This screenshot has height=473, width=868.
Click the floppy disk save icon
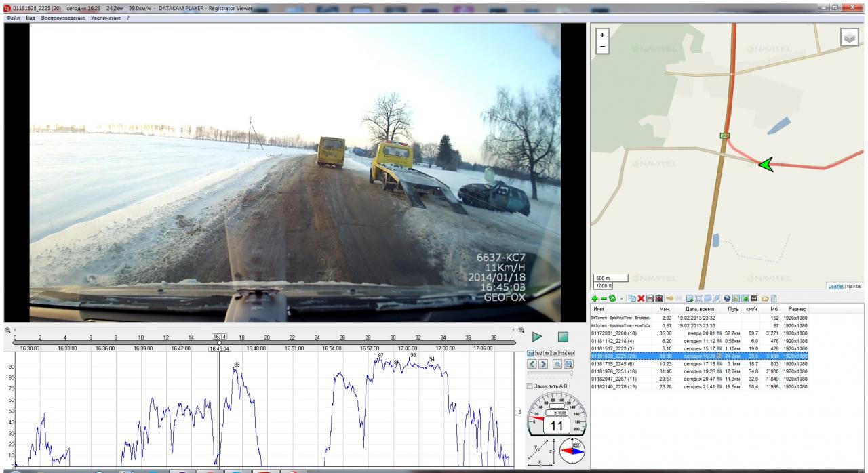click(649, 298)
